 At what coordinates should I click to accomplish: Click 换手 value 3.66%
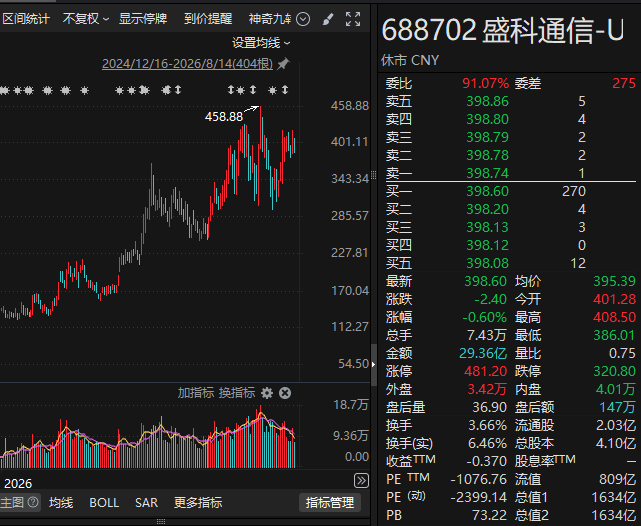pyautogui.click(x=487, y=425)
